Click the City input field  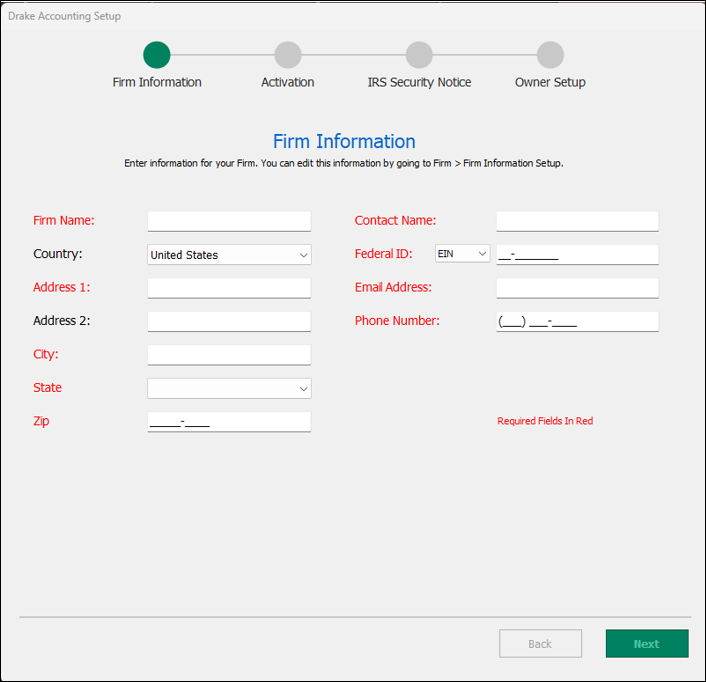point(229,355)
